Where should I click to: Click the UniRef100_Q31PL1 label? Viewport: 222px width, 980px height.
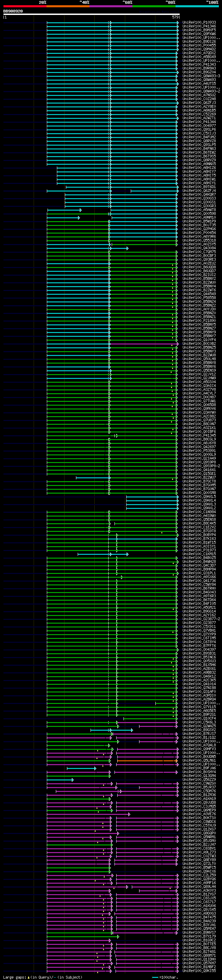[x=199, y=573]
